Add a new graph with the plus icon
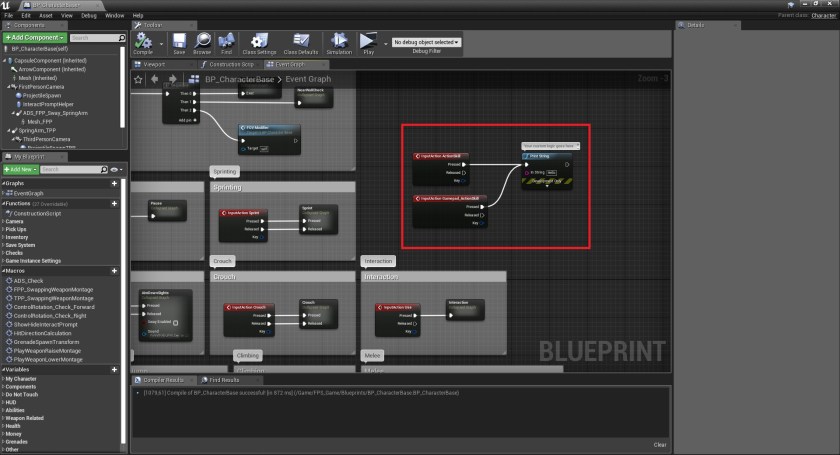This screenshot has width=840, height=455. click(114, 183)
